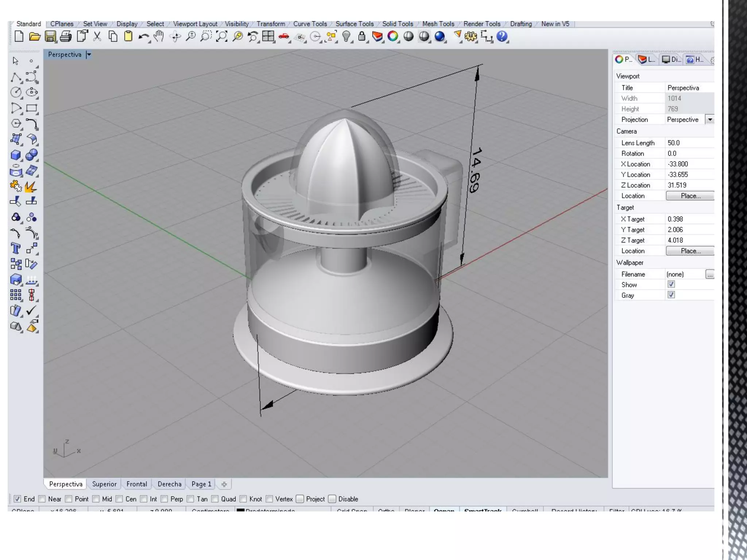Open the Perspectiva viewport title dropdown arrow
The height and width of the screenshot is (560, 747).
pyautogui.click(x=89, y=55)
